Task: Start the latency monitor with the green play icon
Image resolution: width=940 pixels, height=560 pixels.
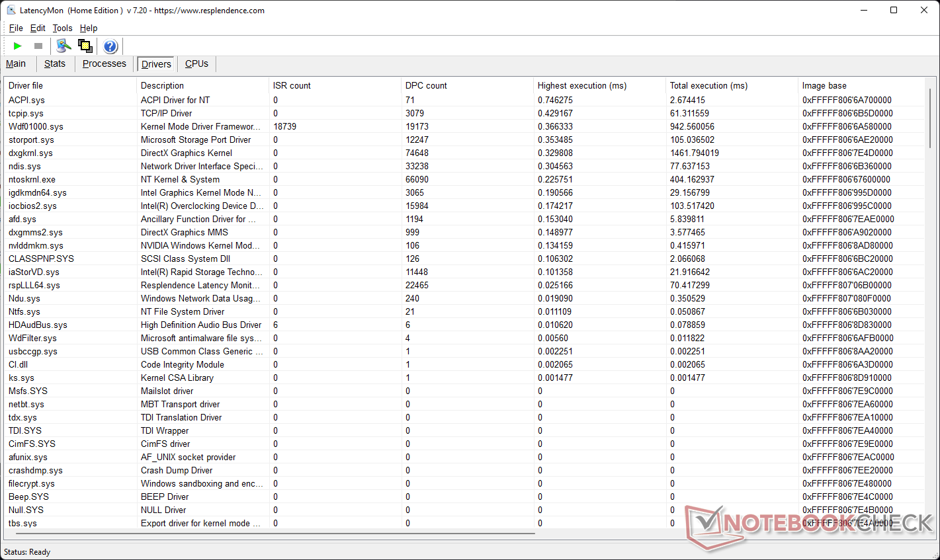Action: click(x=18, y=46)
